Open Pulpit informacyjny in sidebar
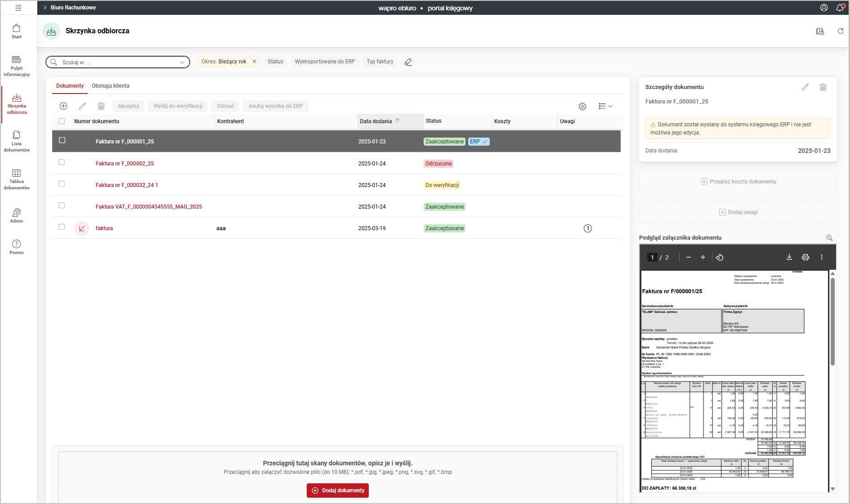 [x=17, y=66]
